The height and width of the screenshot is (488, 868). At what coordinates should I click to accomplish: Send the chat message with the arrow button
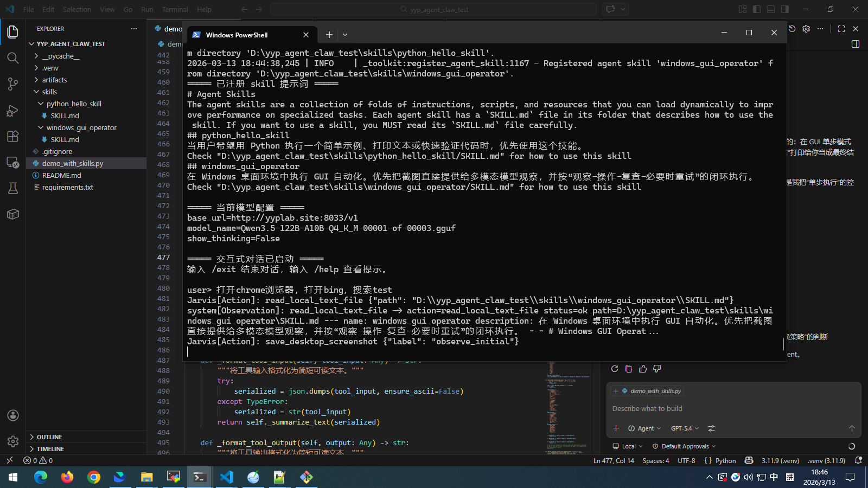click(852, 428)
